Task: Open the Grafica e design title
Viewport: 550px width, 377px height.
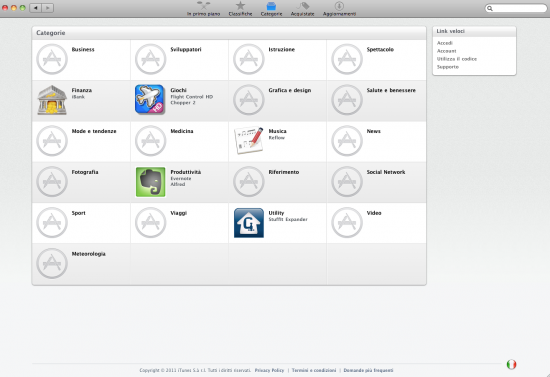Action: pos(289,90)
